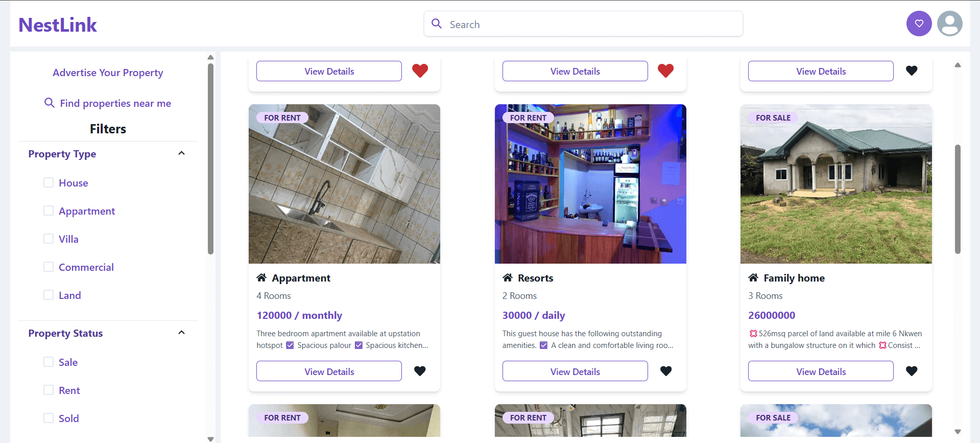Focus the Search input field
The width and height of the screenshot is (980, 443).
pyautogui.click(x=583, y=24)
